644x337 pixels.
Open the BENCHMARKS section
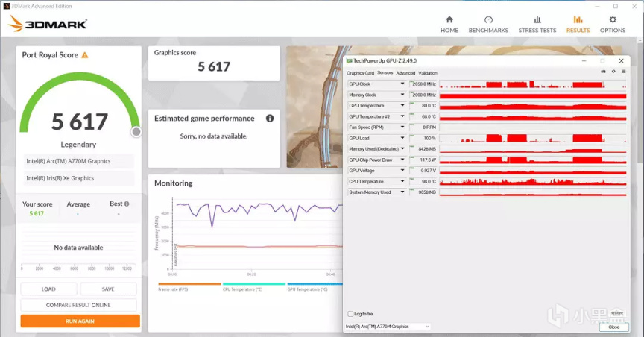click(x=488, y=25)
